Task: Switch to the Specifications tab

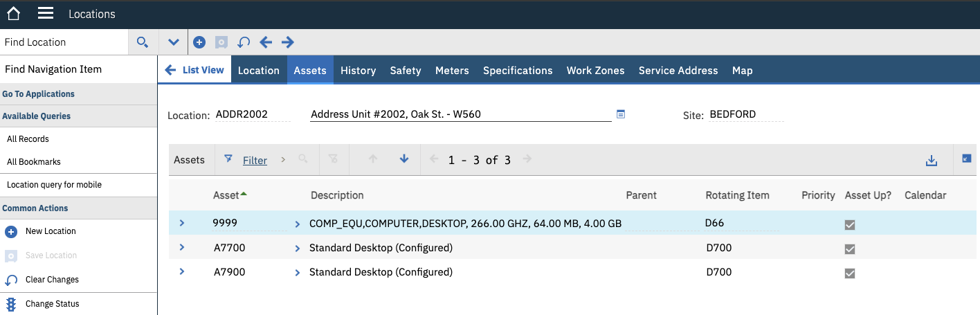Action: click(x=518, y=71)
